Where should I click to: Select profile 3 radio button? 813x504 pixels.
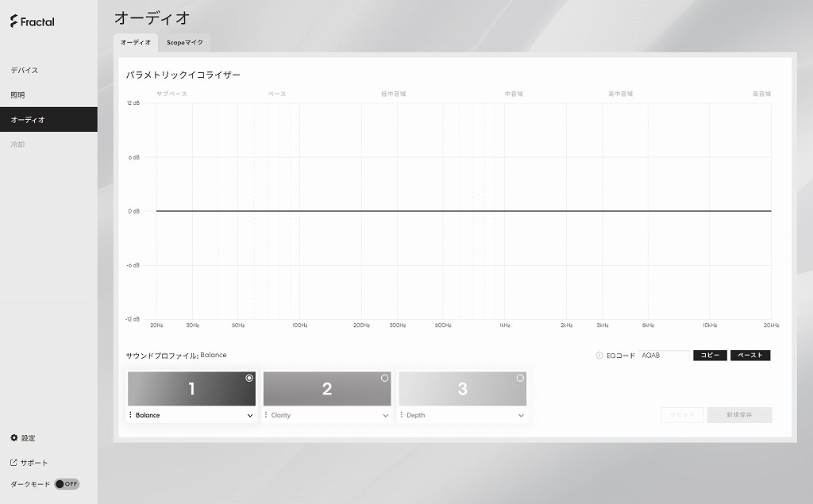(x=520, y=378)
